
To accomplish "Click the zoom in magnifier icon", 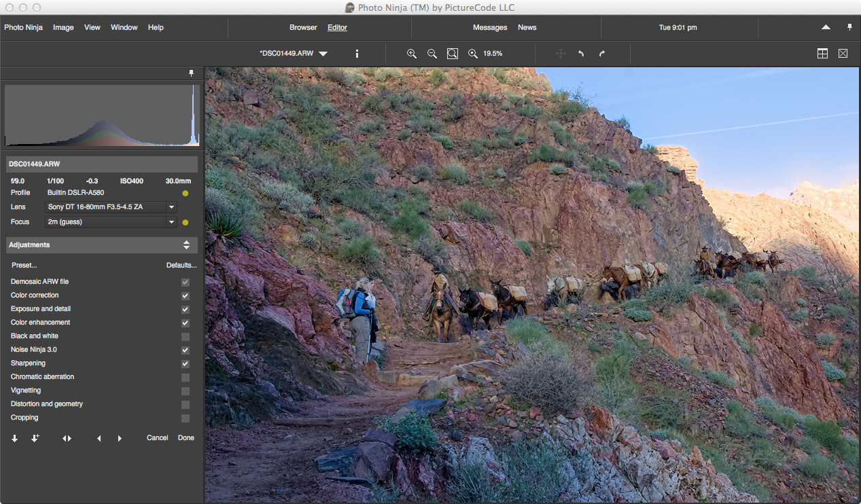I will (x=411, y=54).
